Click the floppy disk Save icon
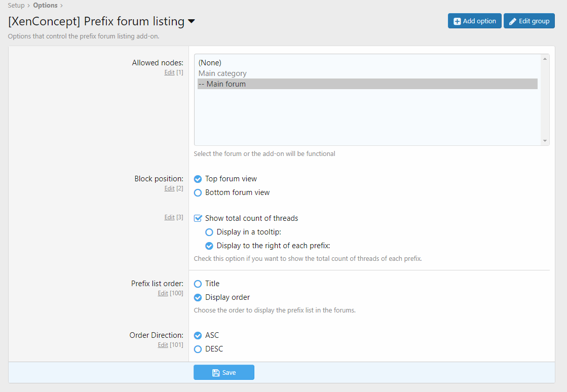The height and width of the screenshot is (392, 567). click(216, 373)
